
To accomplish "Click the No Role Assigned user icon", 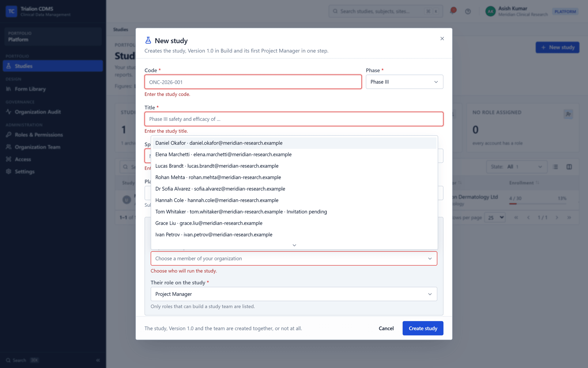I will (x=568, y=114).
